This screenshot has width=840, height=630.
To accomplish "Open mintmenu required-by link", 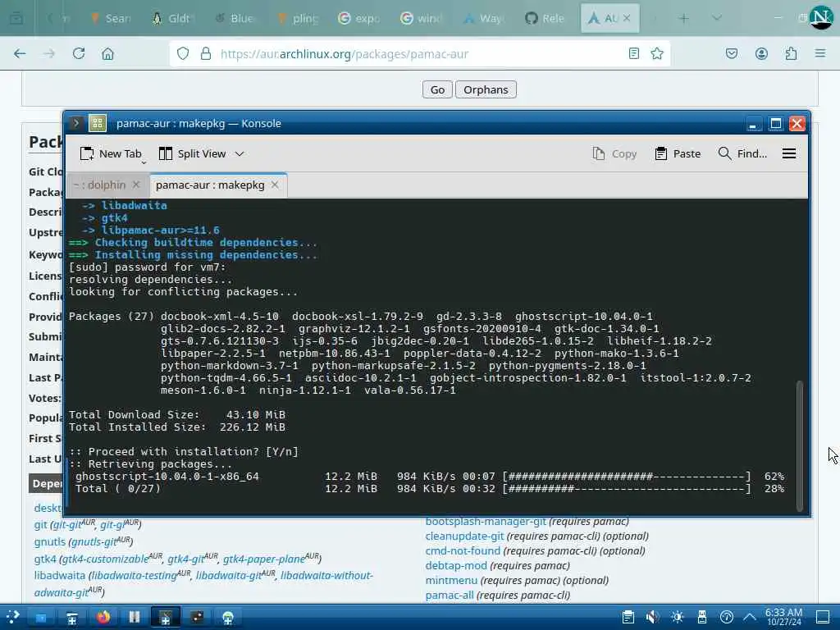I will coord(451,580).
